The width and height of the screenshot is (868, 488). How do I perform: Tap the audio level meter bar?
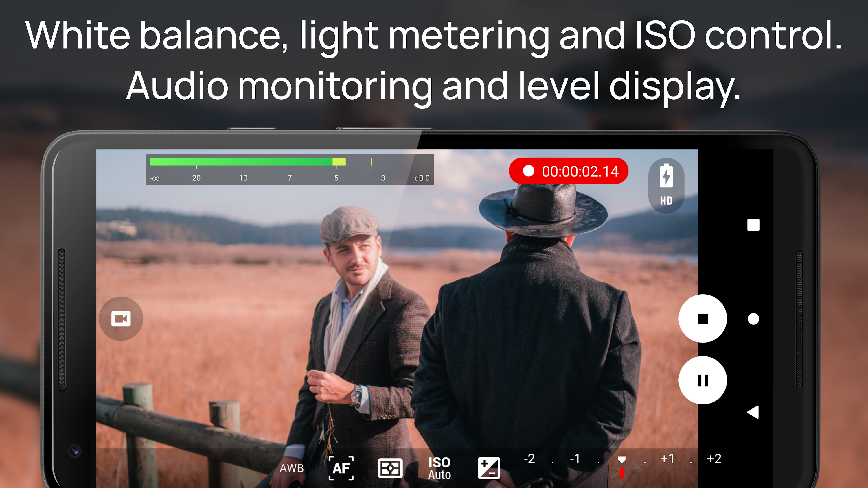(248, 162)
